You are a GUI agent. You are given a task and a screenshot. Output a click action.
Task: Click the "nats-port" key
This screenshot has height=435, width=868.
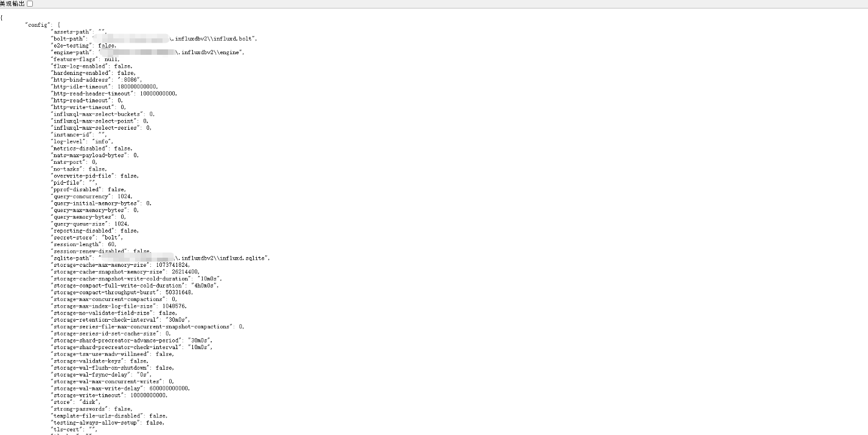[x=69, y=162]
